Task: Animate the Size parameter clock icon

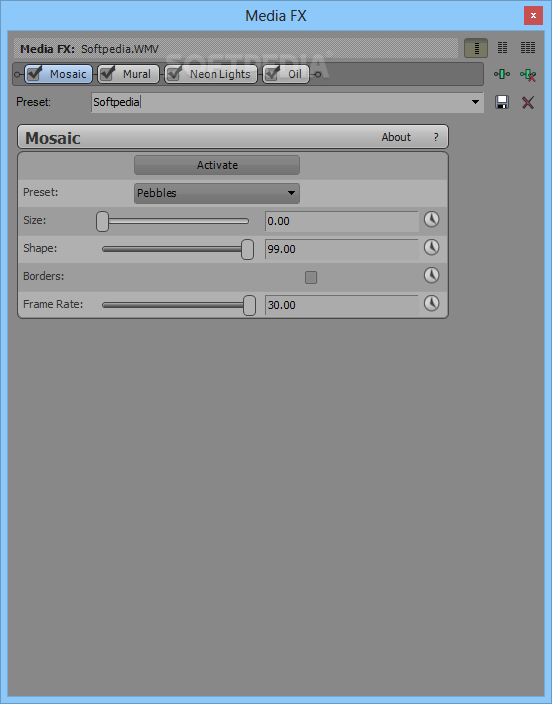Action: click(431, 220)
